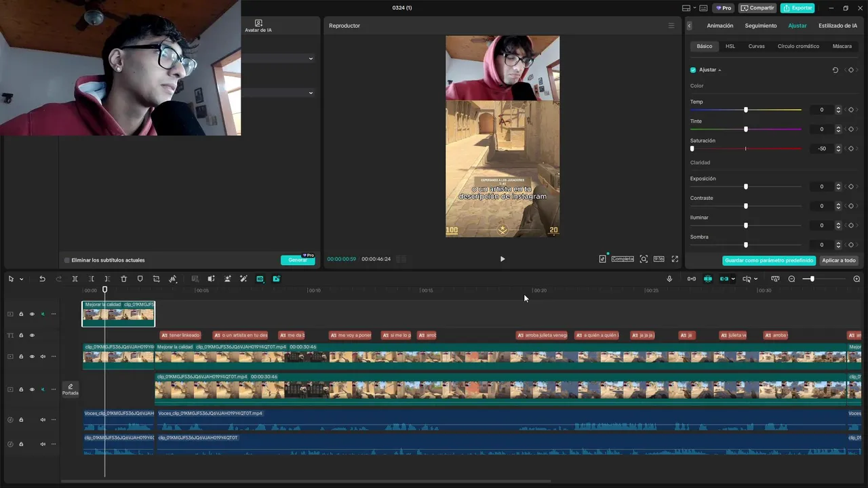The height and width of the screenshot is (488, 868).
Task: Play the video in the preview
Action: click(502, 259)
